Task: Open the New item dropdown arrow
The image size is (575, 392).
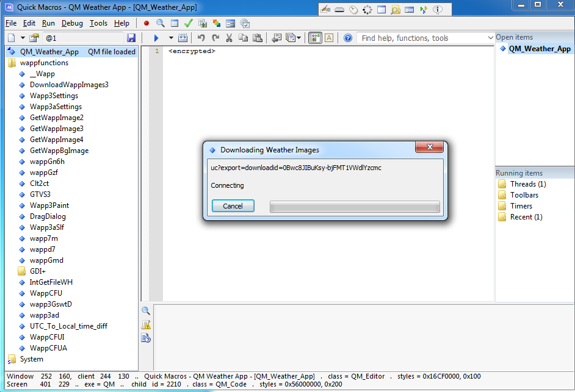Action: (x=23, y=38)
